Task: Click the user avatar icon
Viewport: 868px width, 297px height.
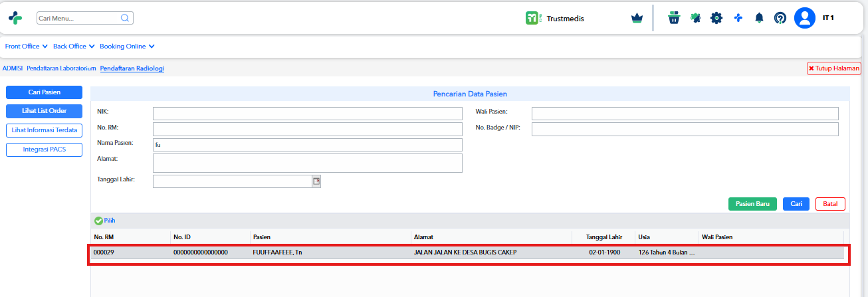Action: pos(805,18)
